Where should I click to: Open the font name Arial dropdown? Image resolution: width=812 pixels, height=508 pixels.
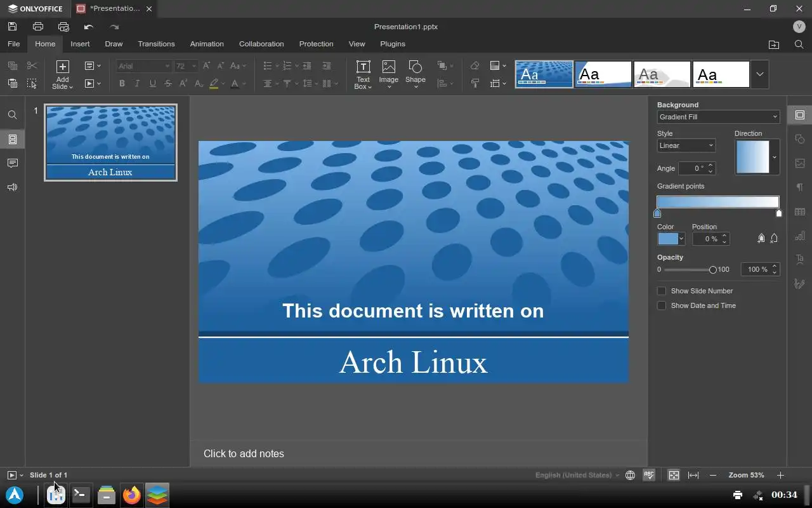point(167,66)
